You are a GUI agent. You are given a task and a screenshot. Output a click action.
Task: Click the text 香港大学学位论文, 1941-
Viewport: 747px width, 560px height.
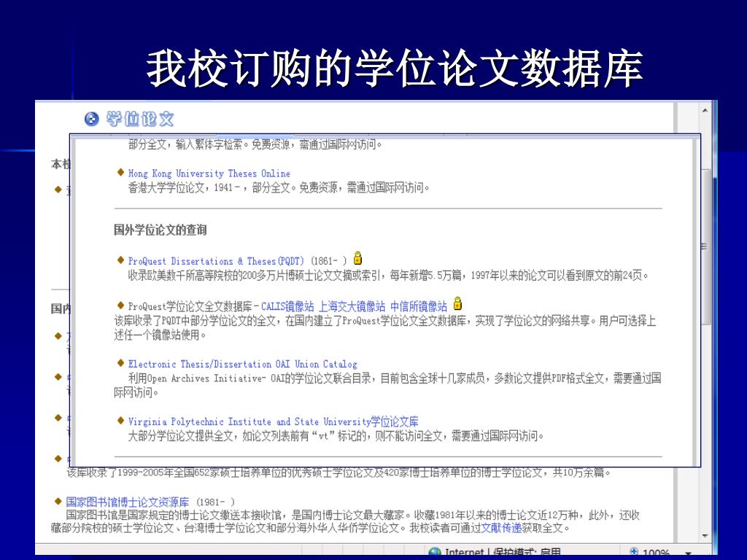184,187
